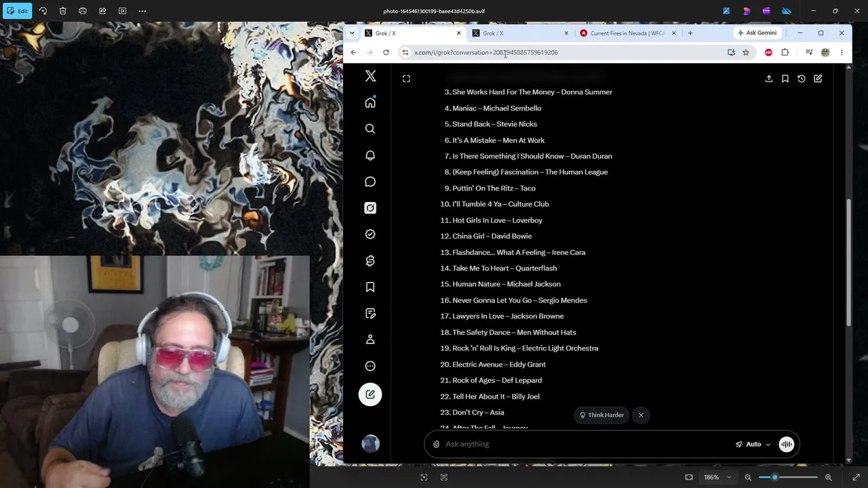The height and width of the screenshot is (488, 868).
Task: Rotate the image in Photos toolbar
Action: click(x=43, y=11)
